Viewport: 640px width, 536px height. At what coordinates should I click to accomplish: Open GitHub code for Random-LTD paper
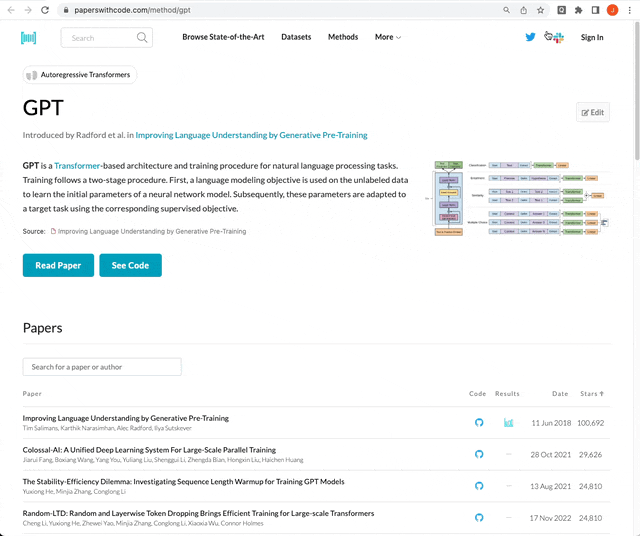click(479, 518)
